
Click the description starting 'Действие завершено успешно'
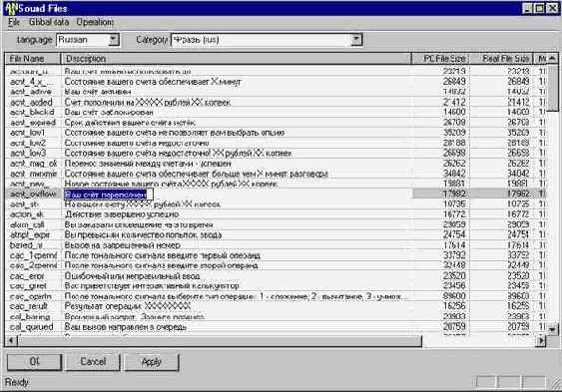(x=122, y=214)
